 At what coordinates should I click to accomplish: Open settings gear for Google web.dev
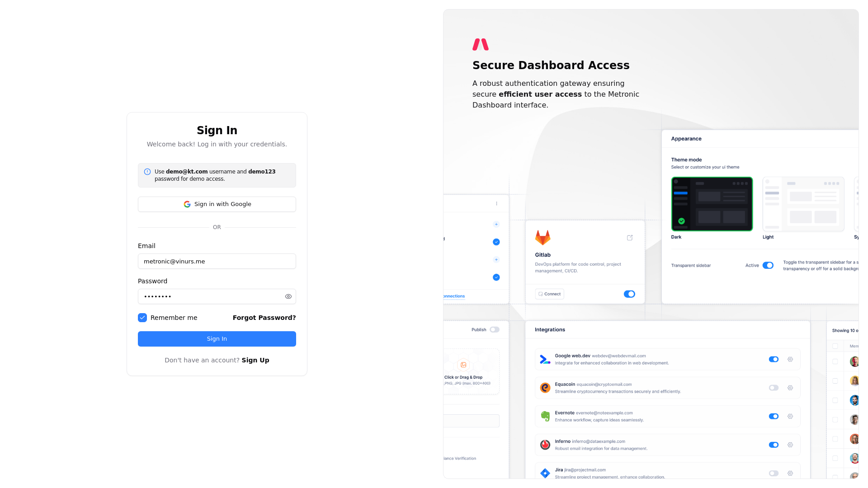coord(790,359)
